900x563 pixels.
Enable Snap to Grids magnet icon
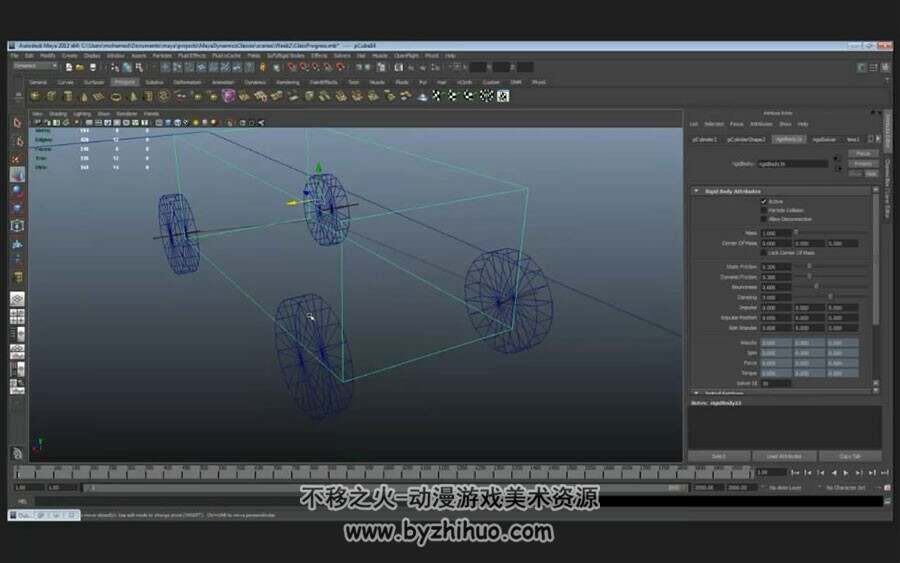click(x=292, y=67)
